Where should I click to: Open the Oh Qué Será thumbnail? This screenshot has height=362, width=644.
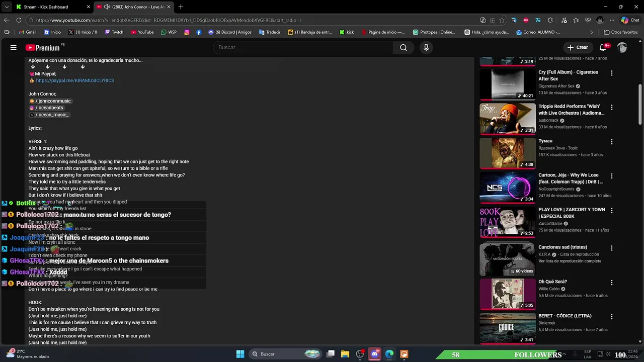(x=508, y=294)
